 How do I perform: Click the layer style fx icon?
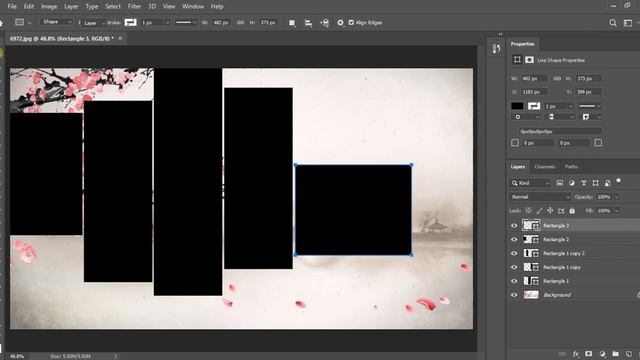pyautogui.click(x=576, y=354)
